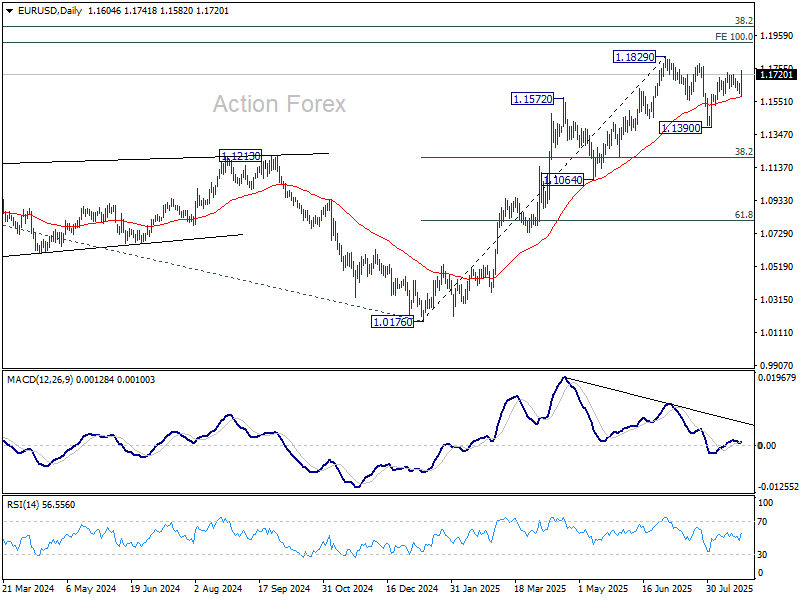Screen dimensions: 800x600
Task: Select the 1.13900 low price label
Action: point(682,128)
